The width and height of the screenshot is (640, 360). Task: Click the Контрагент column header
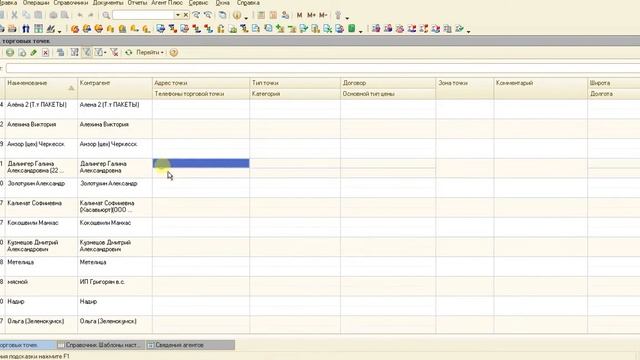click(x=115, y=88)
